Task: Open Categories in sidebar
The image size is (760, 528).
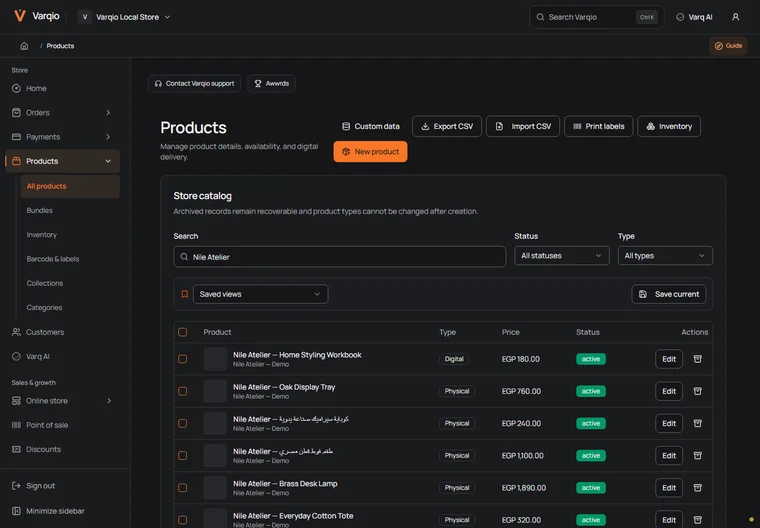Action: coord(70,307)
